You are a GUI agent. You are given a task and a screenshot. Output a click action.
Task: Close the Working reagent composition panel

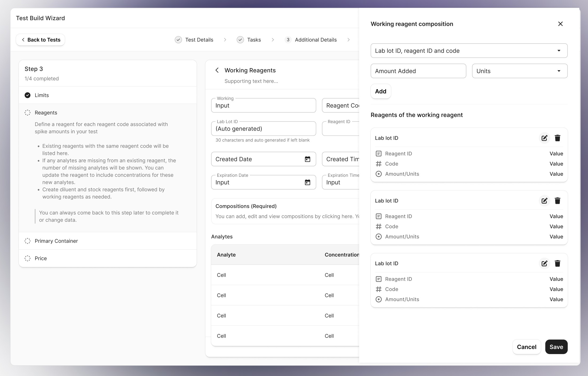(560, 24)
